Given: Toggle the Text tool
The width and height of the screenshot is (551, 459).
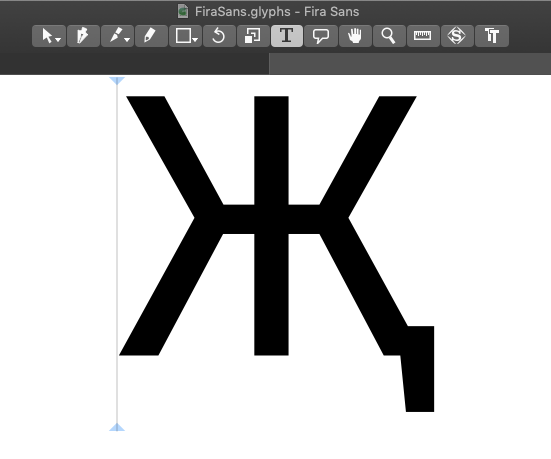Looking at the screenshot, I should click(287, 36).
